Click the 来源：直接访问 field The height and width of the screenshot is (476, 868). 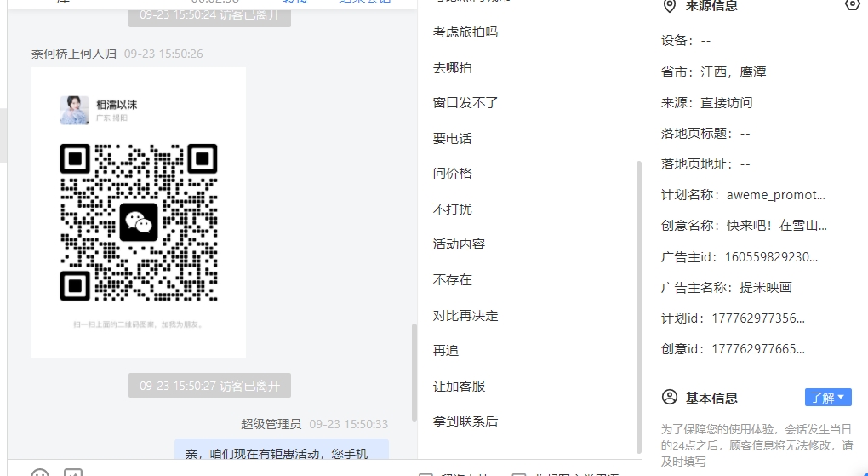coord(706,102)
